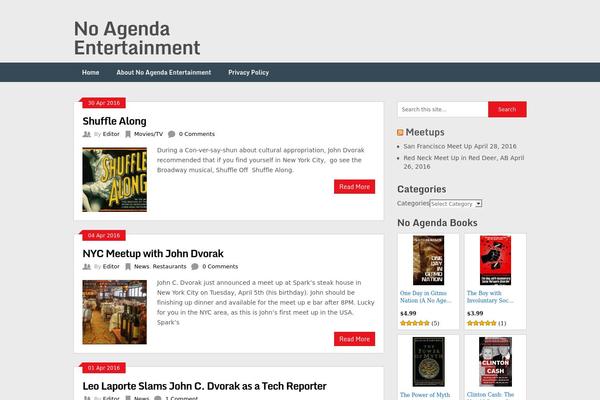Viewport: 600px width, 400px height.
Task: Click the Clinton Cash book cover
Action: (x=496, y=362)
